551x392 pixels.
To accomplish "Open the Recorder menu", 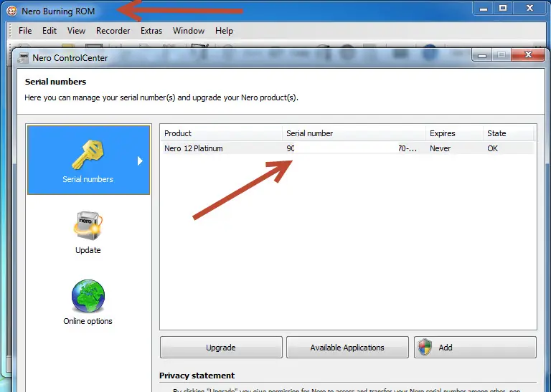I will pyautogui.click(x=113, y=31).
